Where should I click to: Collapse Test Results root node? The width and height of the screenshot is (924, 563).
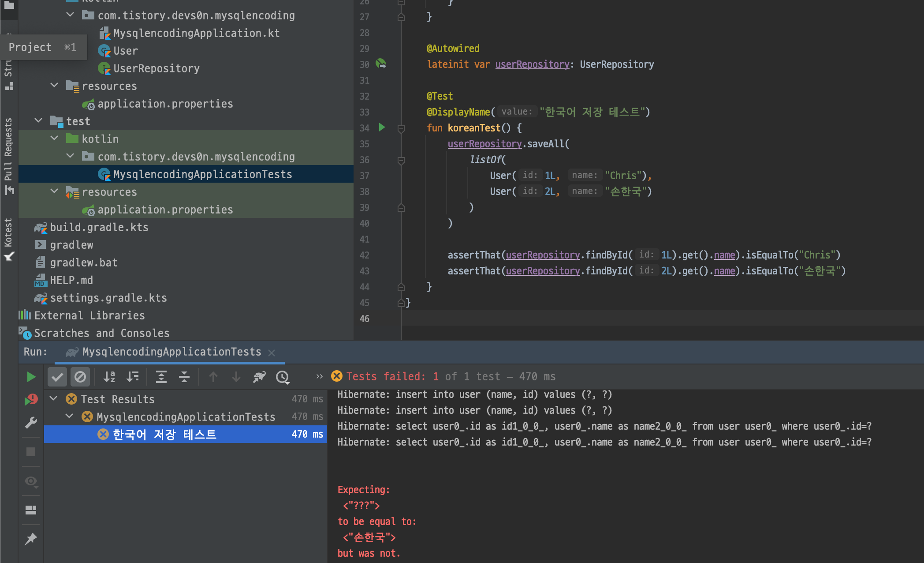[54, 398]
